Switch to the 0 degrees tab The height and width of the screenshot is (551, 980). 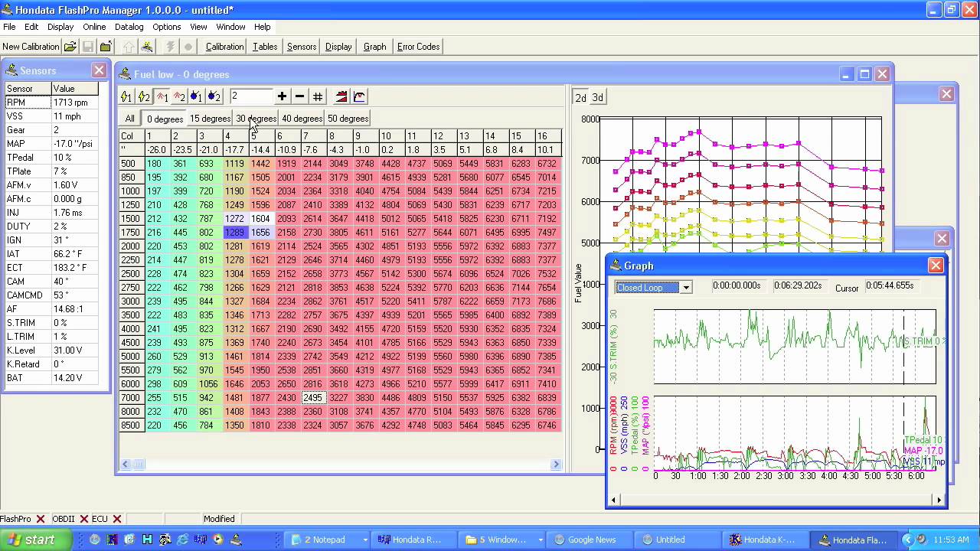pos(165,119)
